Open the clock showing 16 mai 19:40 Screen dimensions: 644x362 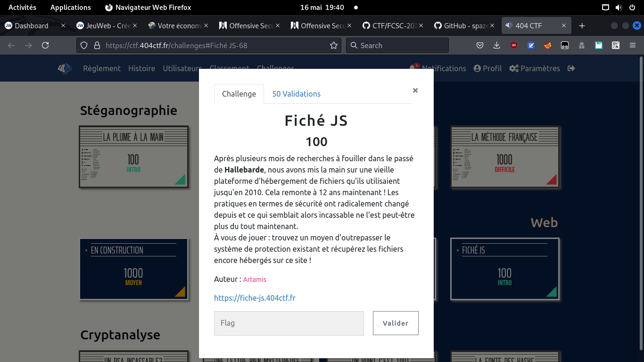[x=322, y=8]
